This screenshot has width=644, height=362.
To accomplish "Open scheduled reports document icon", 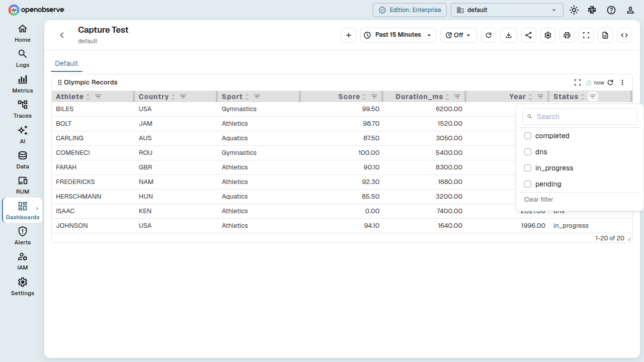I will pyautogui.click(x=605, y=35).
